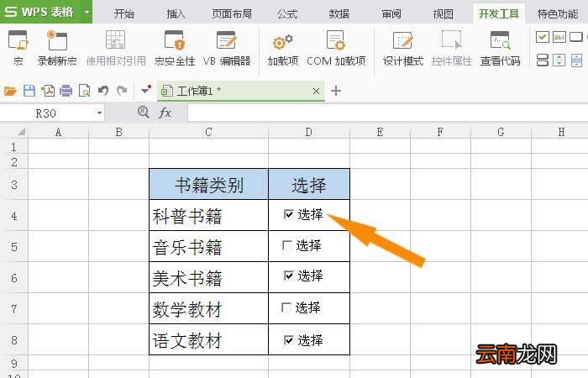This screenshot has height=378, width=588.
Task: Add a new document tab with plus
Action: [x=336, y=91]
